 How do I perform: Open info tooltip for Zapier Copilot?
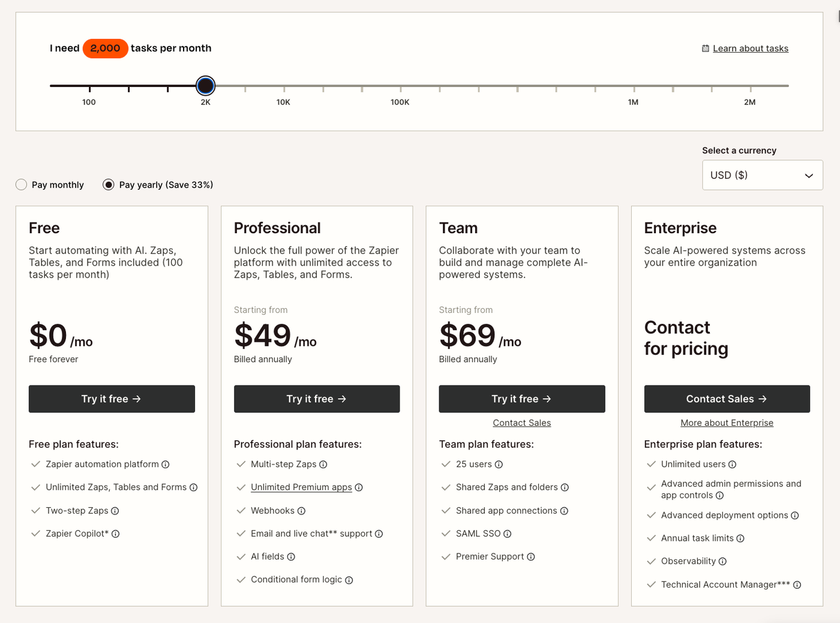[116, 534]
